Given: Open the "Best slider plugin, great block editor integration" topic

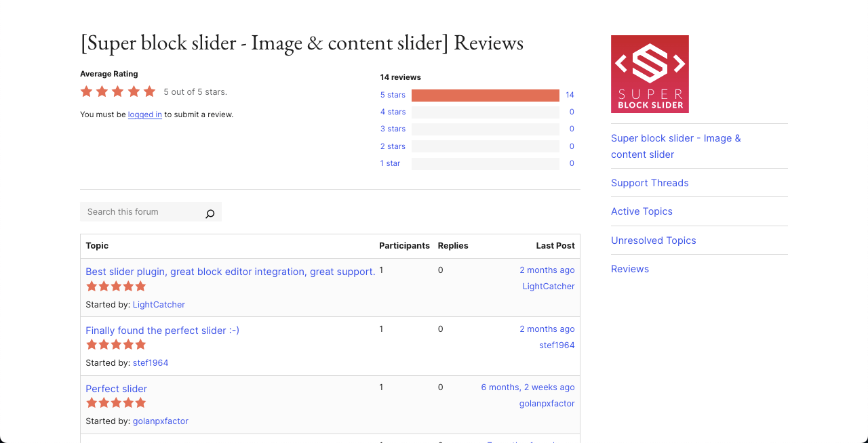Looking at the screenshot, I should coord(230,271).
